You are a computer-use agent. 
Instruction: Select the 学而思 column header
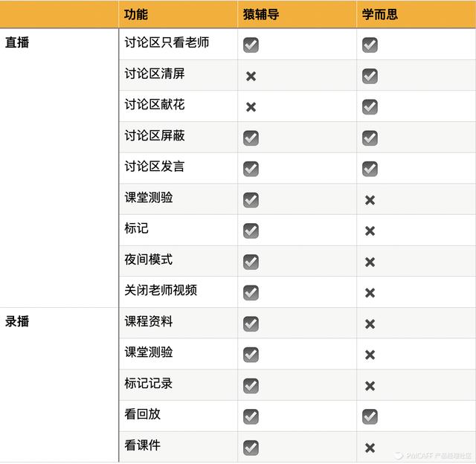pyautogui.click(x=380, y=15)
